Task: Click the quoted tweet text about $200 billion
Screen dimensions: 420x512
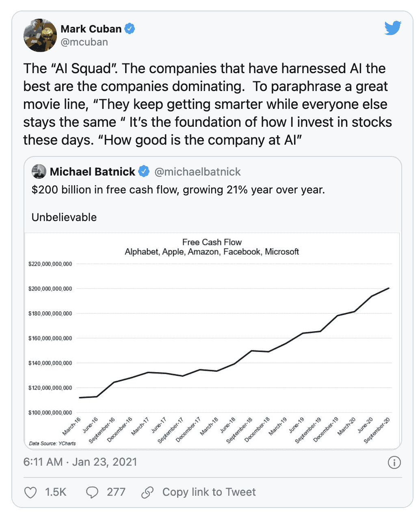Action: click(x=178, y=190)
